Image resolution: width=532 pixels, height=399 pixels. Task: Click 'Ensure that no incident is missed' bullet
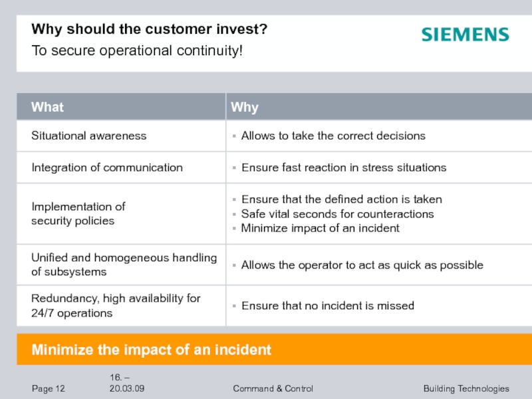[x=328, y=306]
